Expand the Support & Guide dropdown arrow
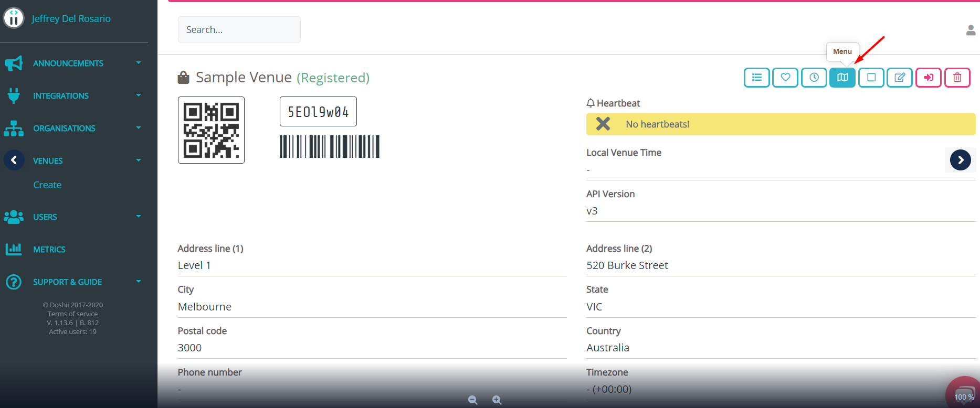This screenshot has width=980, height=408. (139, 282)
